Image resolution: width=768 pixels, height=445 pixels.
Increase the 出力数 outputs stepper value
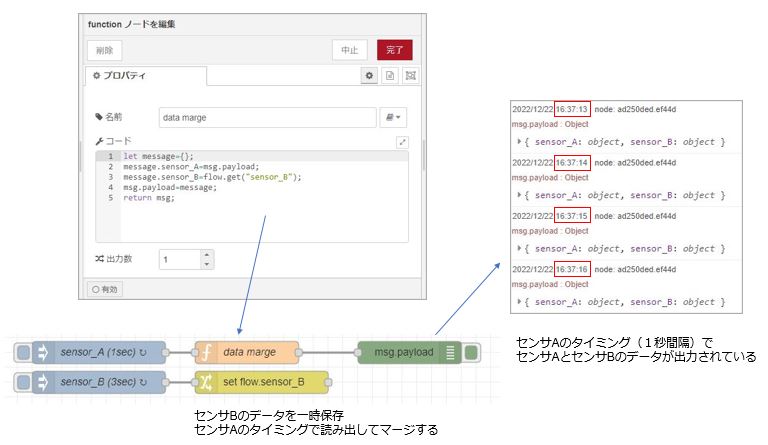[206, 254]
